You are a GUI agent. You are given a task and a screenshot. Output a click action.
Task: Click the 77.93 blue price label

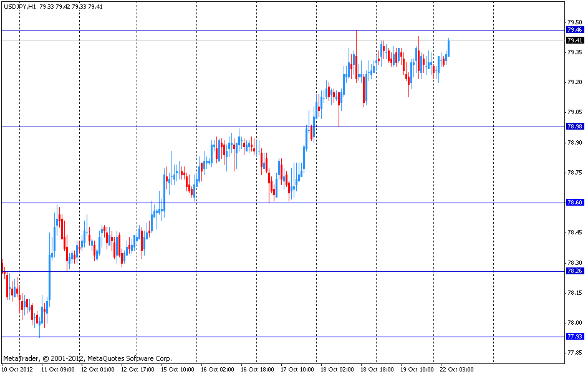point(574,337)
